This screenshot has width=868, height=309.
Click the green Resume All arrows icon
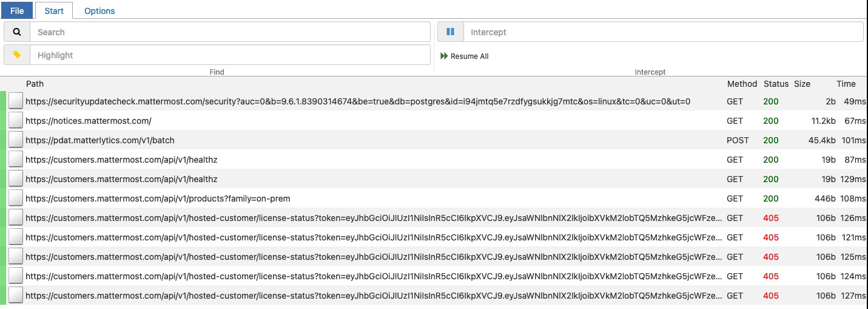point(445,56)
